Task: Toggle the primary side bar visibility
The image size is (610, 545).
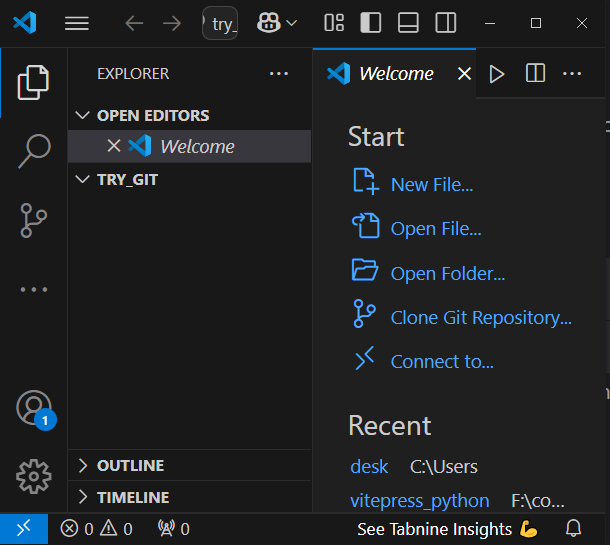Action: pyautogui.click(x=370, y=23)
